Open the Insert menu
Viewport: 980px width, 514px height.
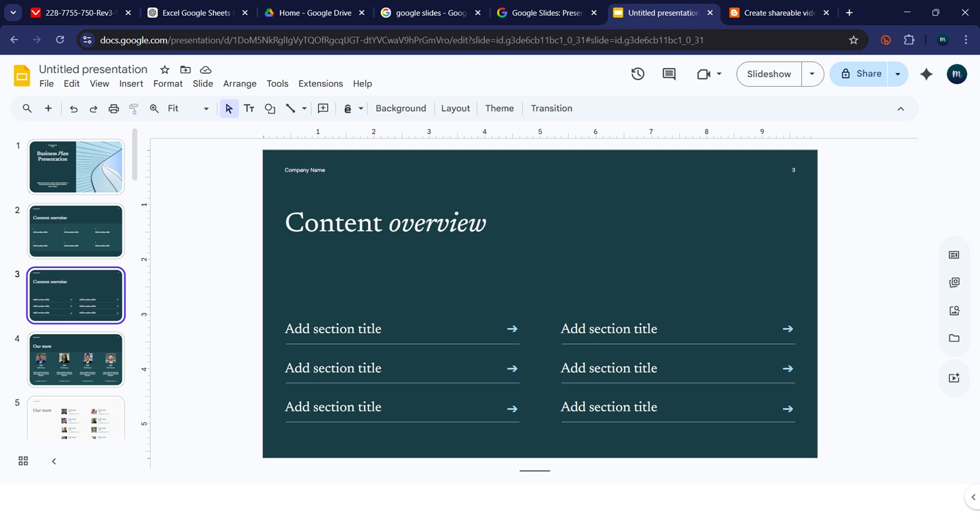[131, 84]
